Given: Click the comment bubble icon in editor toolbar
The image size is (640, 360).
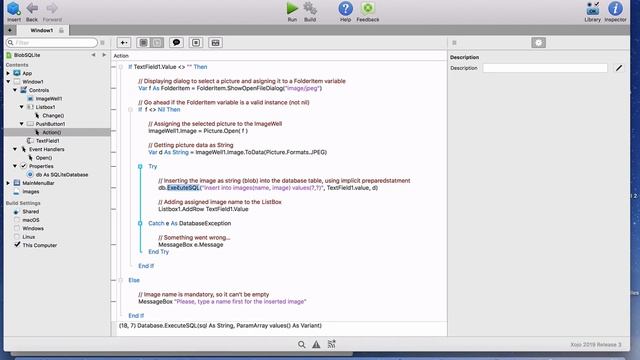Looking at the screenshot, I should (176, 42).
